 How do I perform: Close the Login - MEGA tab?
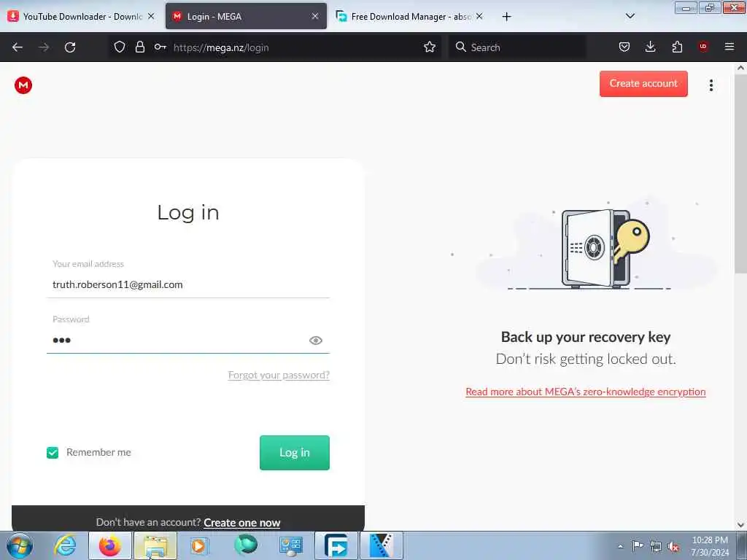(x=315, y=17)
